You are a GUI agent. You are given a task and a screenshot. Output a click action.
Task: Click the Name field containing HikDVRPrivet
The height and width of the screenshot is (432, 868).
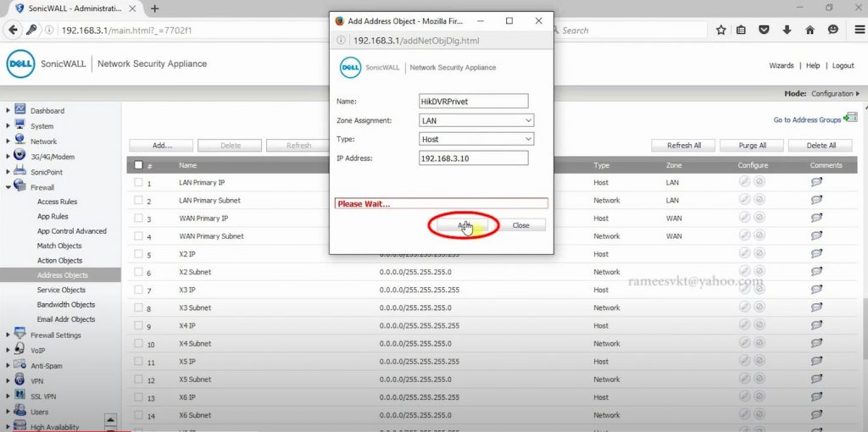474,102
